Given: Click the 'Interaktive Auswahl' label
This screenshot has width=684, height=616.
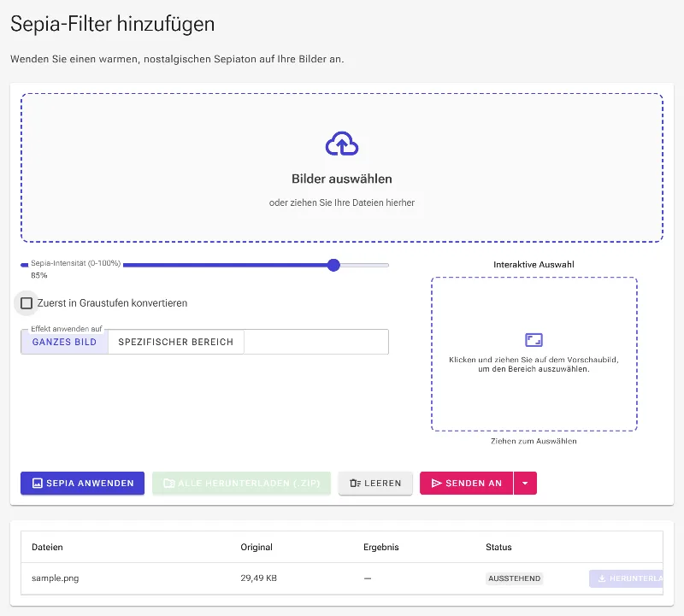Looking at the screenshot, I should pyautogui.click(x=534, y=264).
